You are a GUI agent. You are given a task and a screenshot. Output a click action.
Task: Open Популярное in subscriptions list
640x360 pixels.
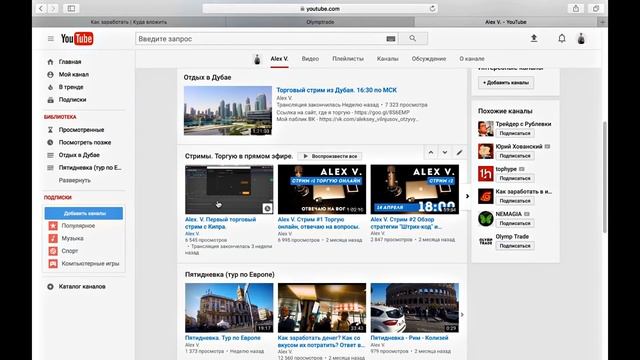[78, 226]
